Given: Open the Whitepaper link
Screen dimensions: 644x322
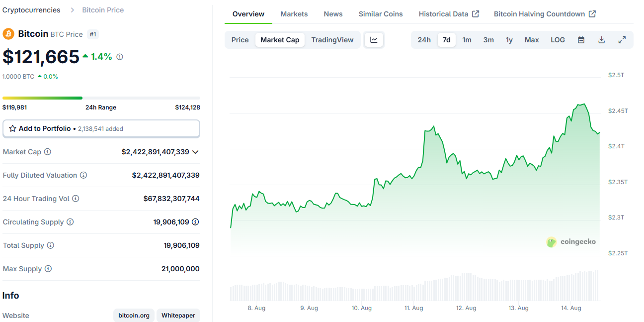Looking at the screenshot, I should pos(178,316).
